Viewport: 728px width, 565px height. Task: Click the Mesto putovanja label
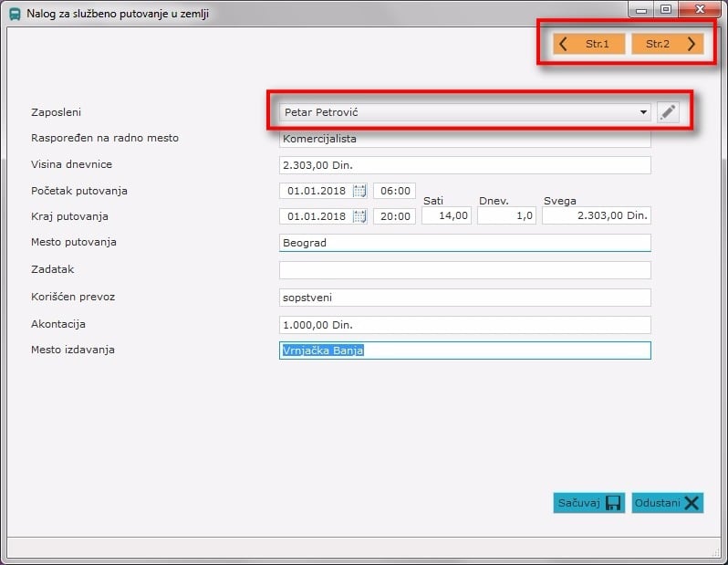click(x=74, y=242)
